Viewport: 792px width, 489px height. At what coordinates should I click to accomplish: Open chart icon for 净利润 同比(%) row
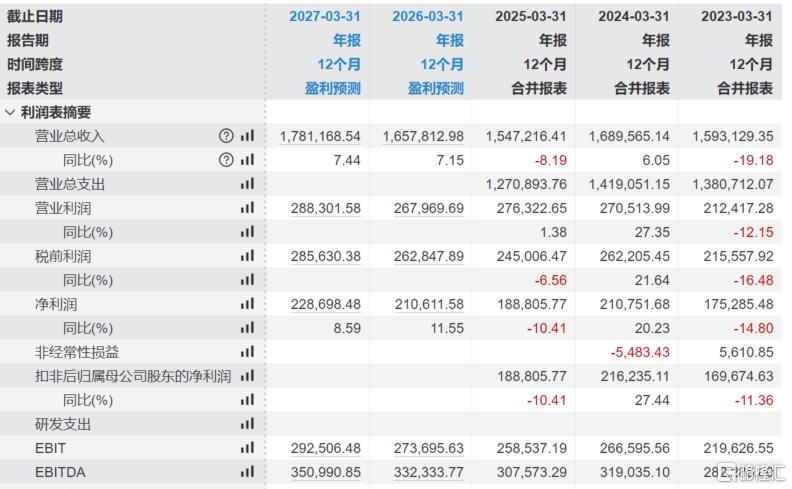click(x=247, y=328)
